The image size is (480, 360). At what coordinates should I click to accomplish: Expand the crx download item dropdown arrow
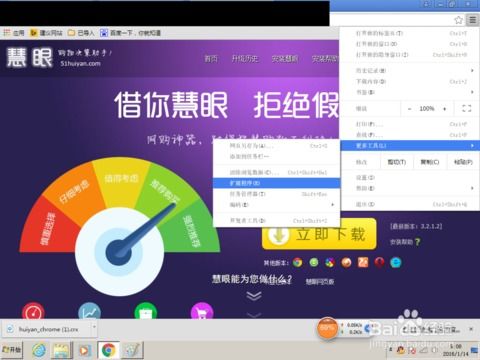[x=94, y=327]
